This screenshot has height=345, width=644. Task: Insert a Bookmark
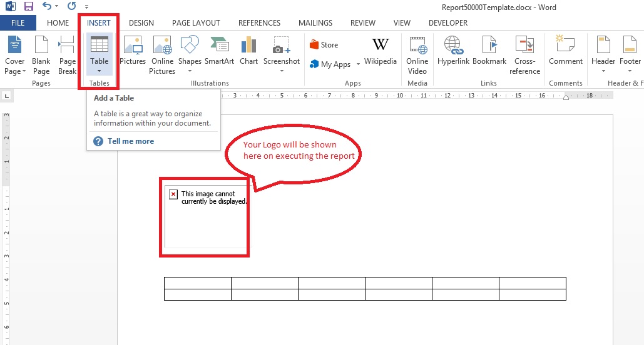[489, 50]
